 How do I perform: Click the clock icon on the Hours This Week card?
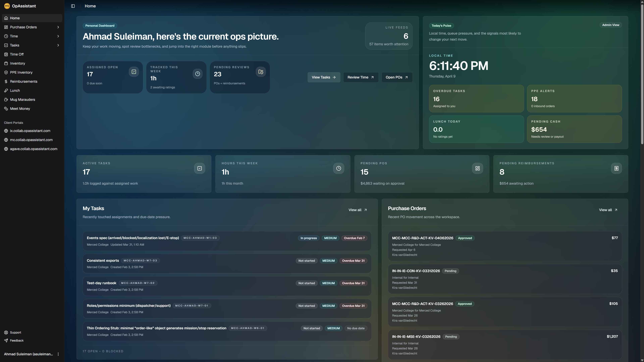(339, 168)
